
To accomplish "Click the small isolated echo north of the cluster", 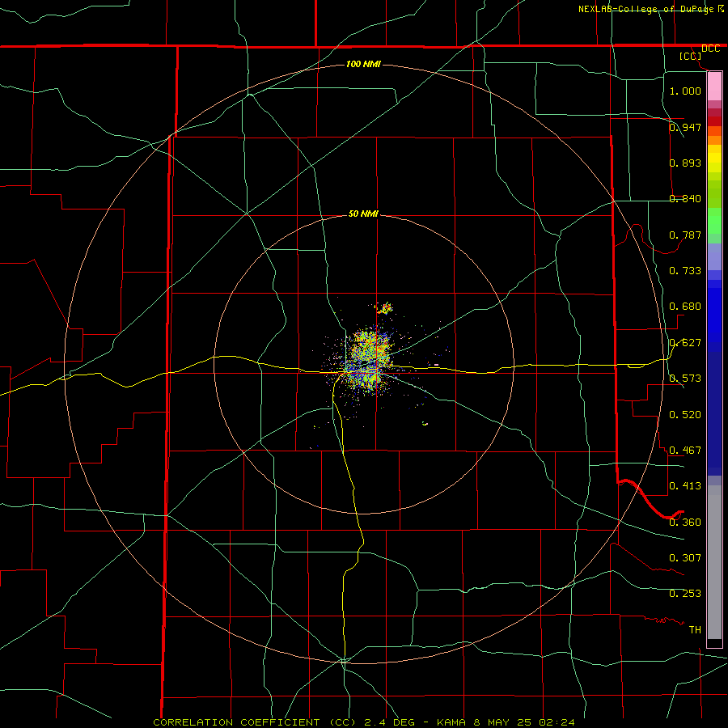I will 385,308.
